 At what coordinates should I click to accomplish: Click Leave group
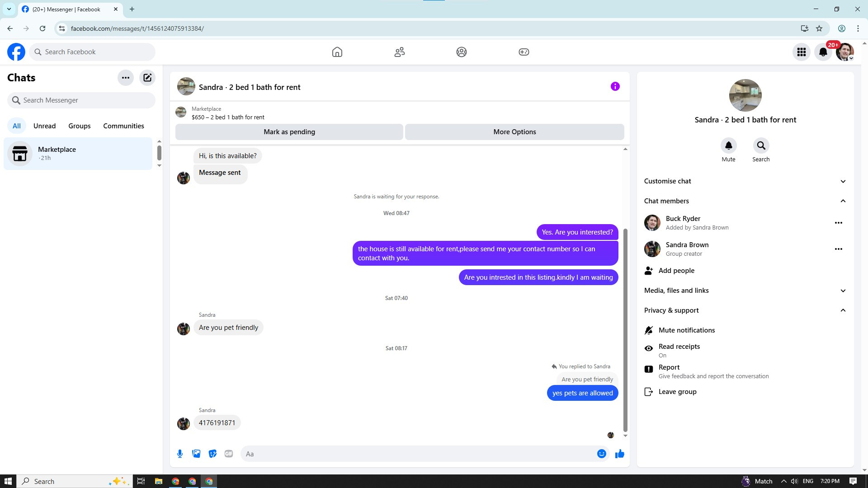pos(677,392)
